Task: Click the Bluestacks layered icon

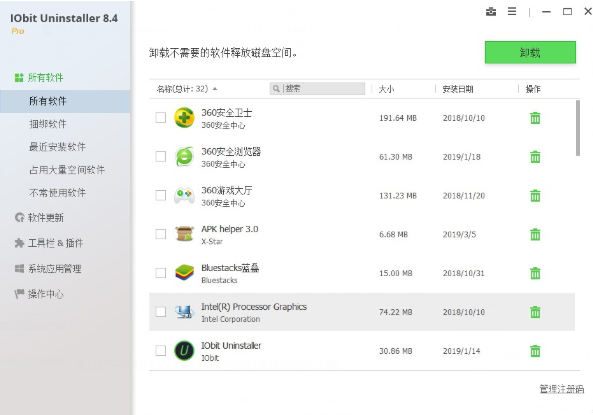Action: pyautogui.click(x=184, y=273)
